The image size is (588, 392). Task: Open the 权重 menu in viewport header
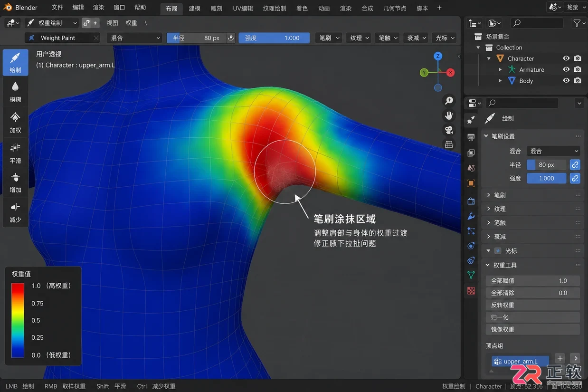(131, 23)
